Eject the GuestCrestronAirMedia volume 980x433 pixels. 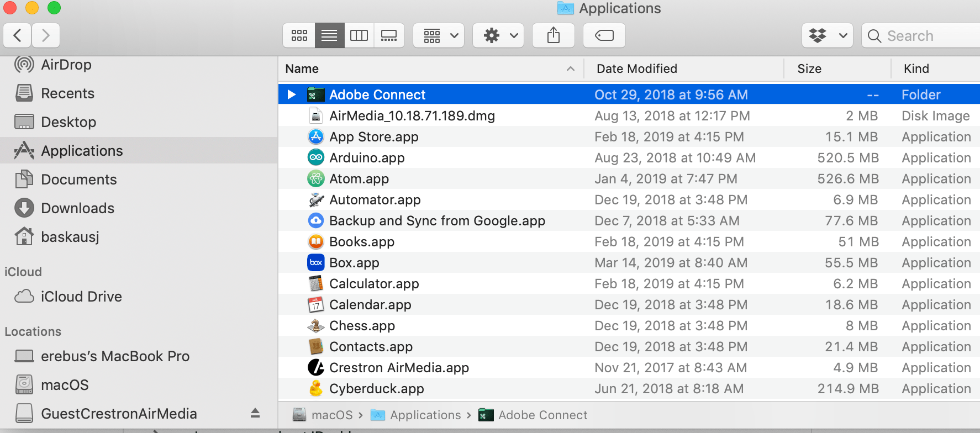(255, 413)
